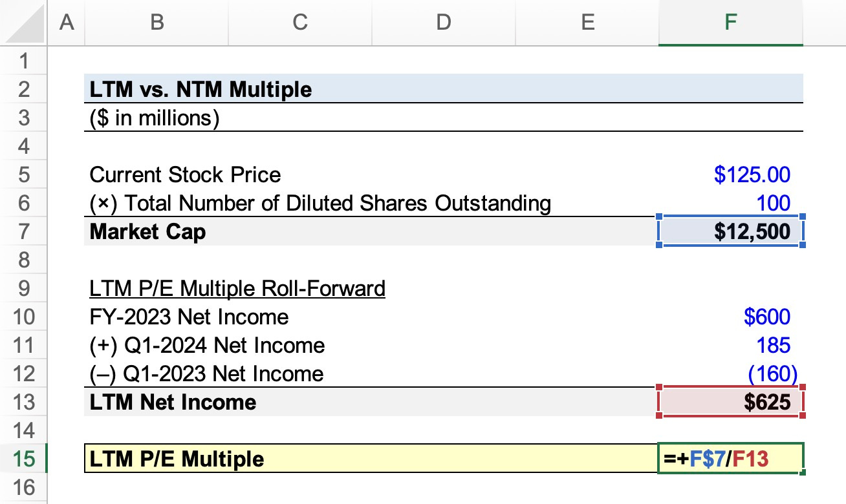846x504 pixels.
Task: Click the $625 LTM Net Income value
Action: [730, 402]
